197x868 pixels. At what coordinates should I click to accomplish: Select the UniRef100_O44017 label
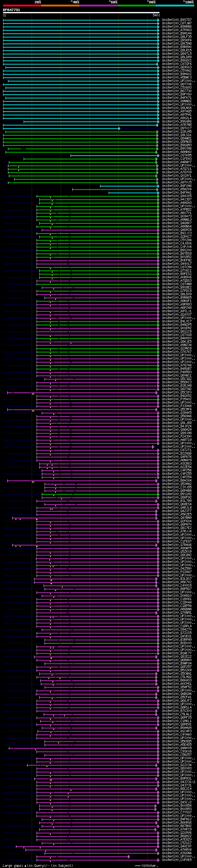tap(176, 264)
